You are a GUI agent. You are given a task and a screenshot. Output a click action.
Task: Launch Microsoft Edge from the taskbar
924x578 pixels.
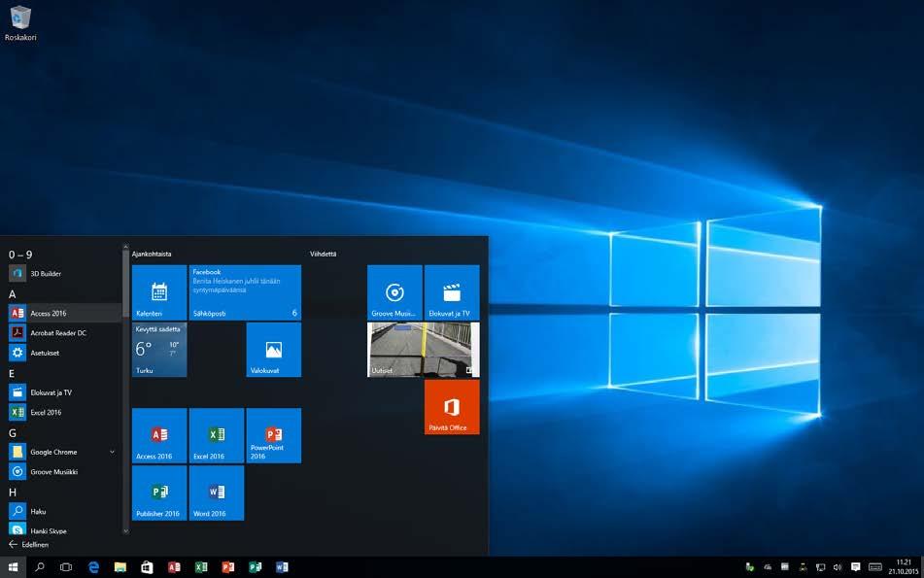pos(93,566)
